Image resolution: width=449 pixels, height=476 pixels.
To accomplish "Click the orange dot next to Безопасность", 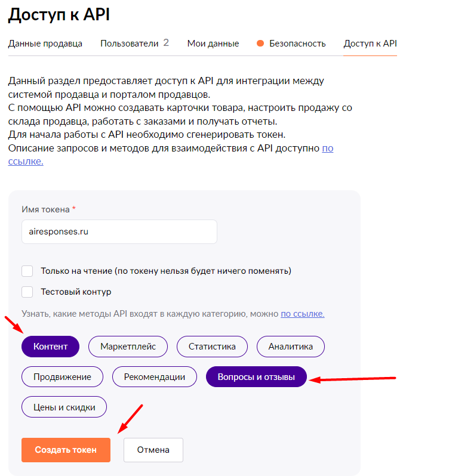I will tap(260, 44).
